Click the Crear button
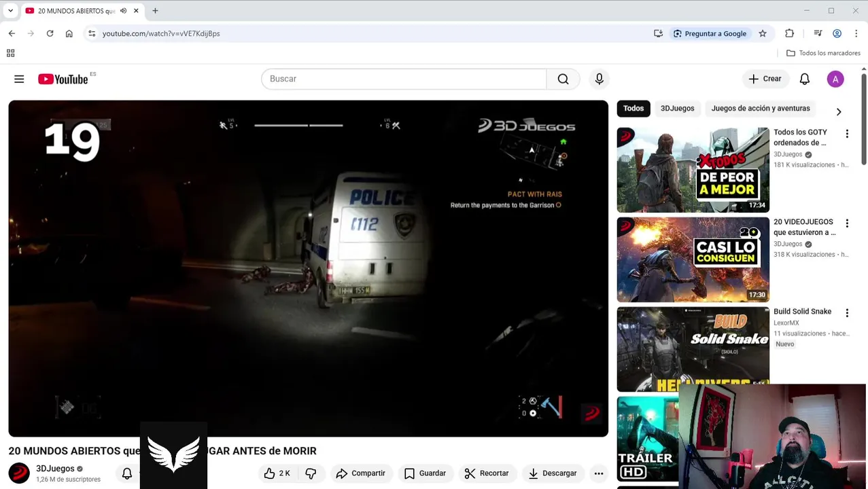The height and width of the screenshot is (489, 868). coord(765,79)
